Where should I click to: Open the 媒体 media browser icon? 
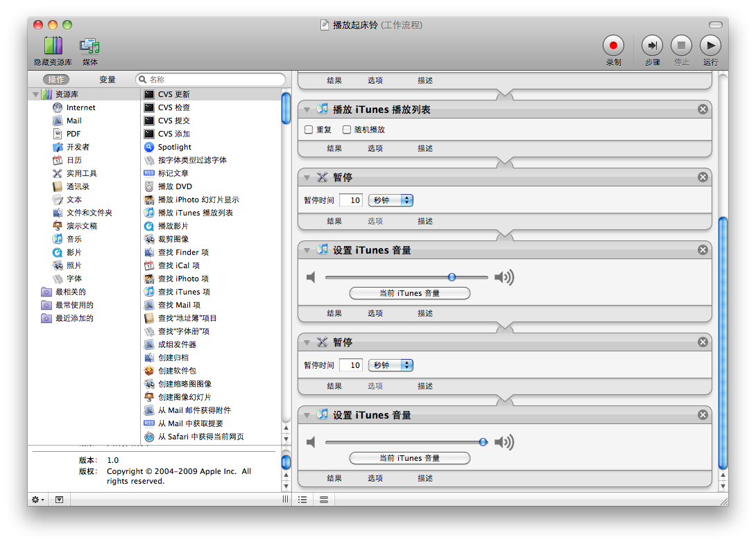coord(89,46)
